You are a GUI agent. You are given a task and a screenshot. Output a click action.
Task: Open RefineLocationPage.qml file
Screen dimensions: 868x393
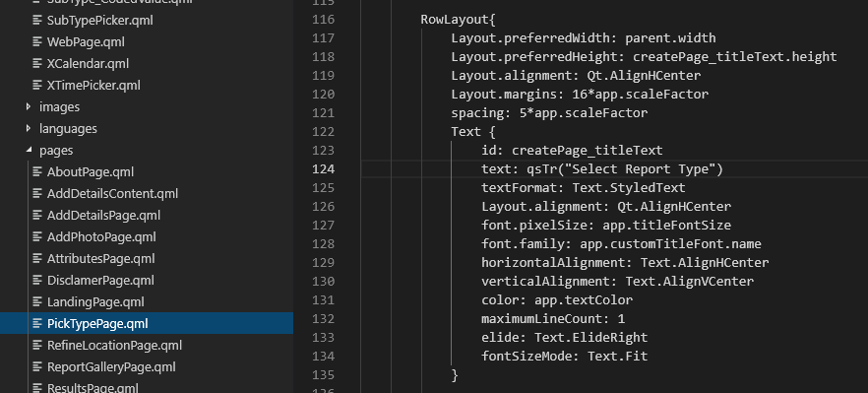[x=114, y=346]
